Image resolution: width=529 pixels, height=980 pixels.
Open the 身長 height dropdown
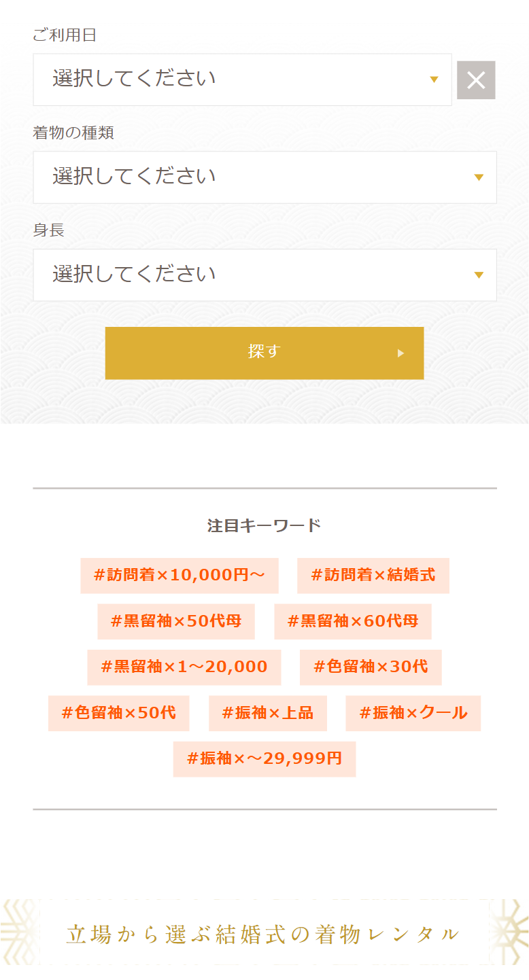264,275
